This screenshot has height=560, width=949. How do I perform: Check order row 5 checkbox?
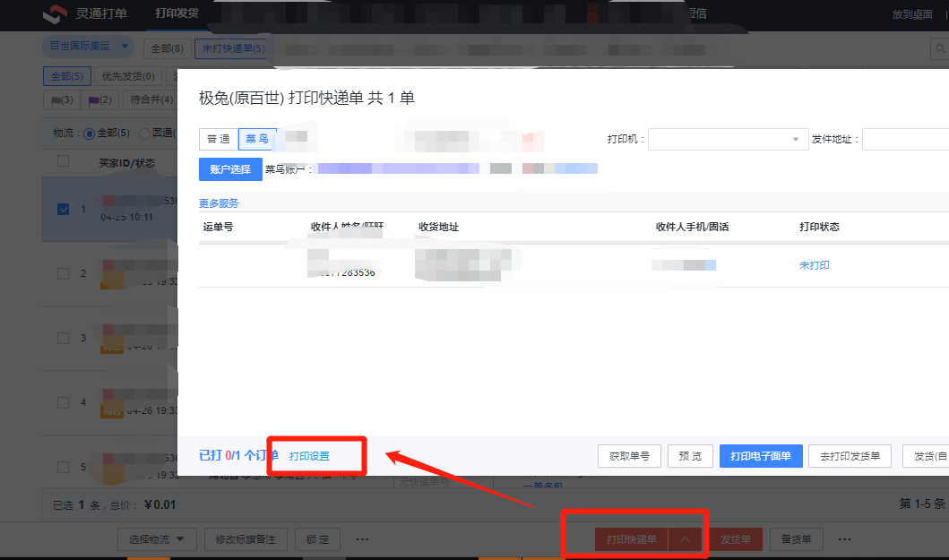(63, 468)
